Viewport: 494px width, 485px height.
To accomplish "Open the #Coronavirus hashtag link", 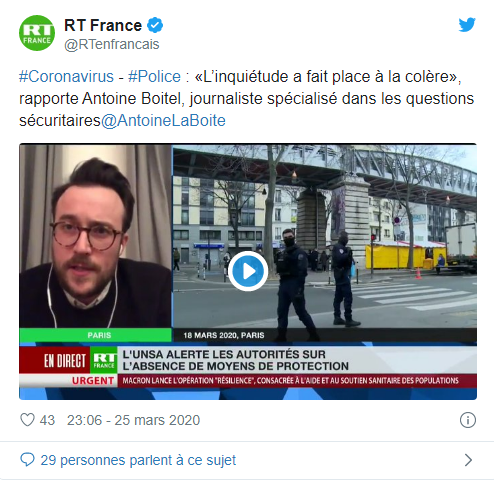I will click(x=66, y=77).
